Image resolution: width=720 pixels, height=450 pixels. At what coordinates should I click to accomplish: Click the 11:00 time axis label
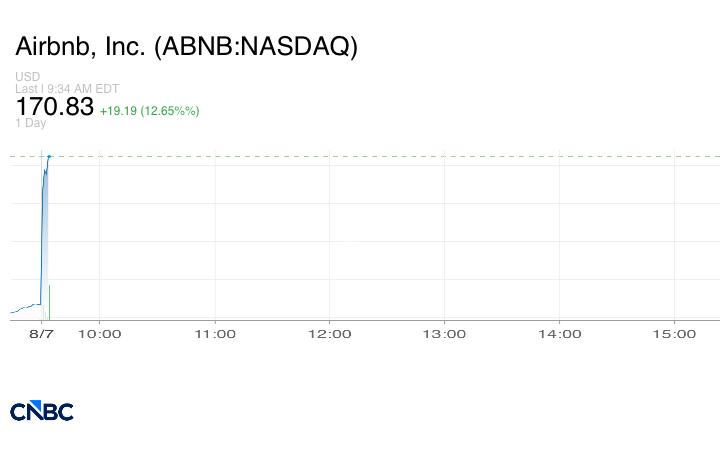[x=215, y=334]
